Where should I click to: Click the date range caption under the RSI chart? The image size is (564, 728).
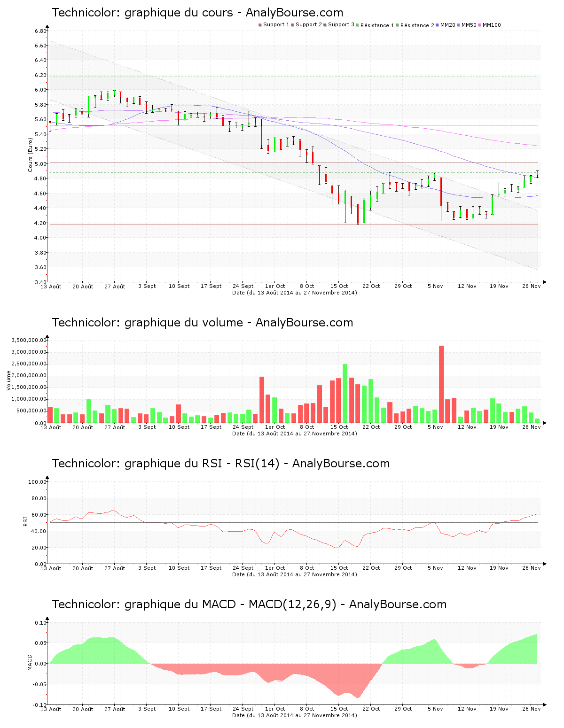(x=295, y=574)
